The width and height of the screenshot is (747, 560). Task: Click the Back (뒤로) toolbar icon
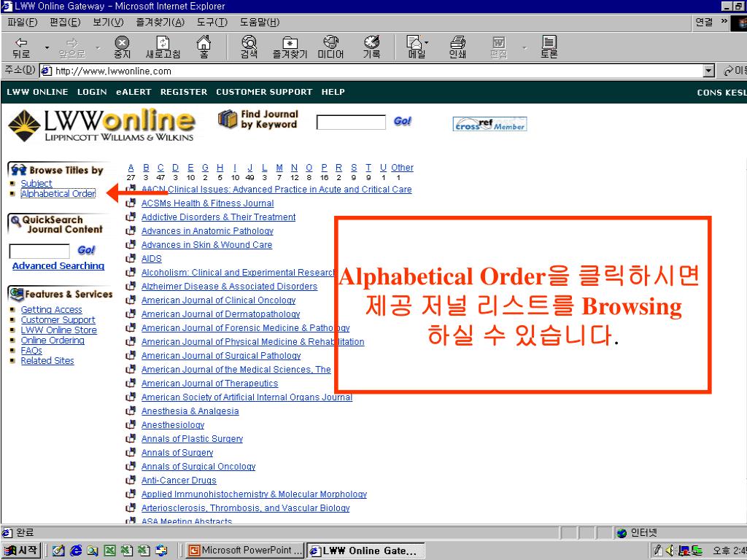point(21,47)
